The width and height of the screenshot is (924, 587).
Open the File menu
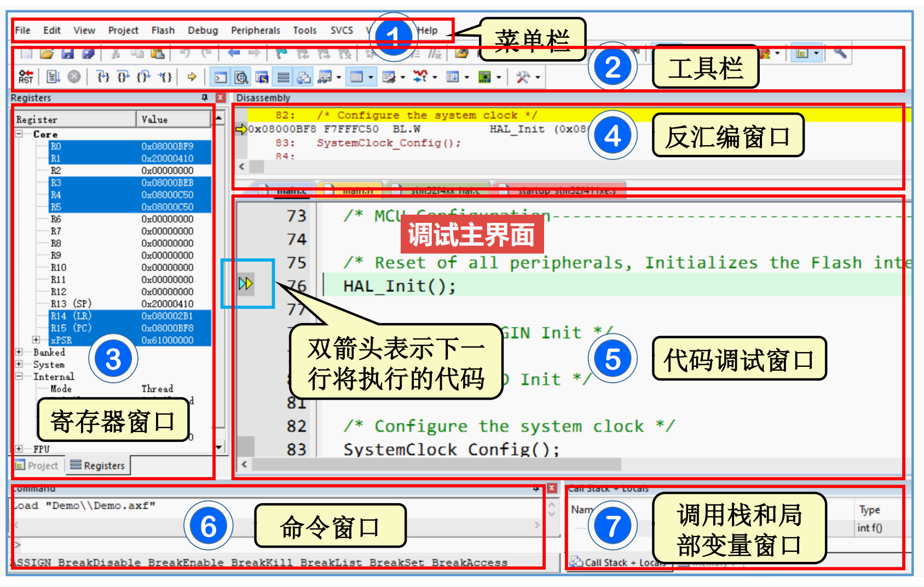(x=22, y=30)
